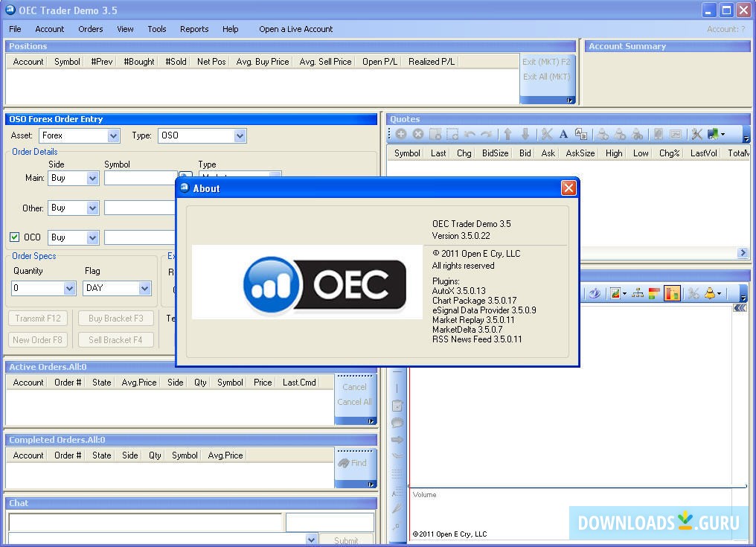
Task: Open the Tools menu
Action: tap(156, 29)
